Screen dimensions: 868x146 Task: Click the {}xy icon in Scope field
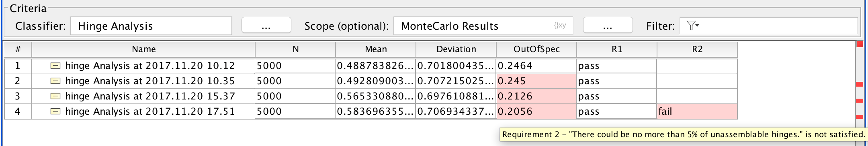pos(560,26)
